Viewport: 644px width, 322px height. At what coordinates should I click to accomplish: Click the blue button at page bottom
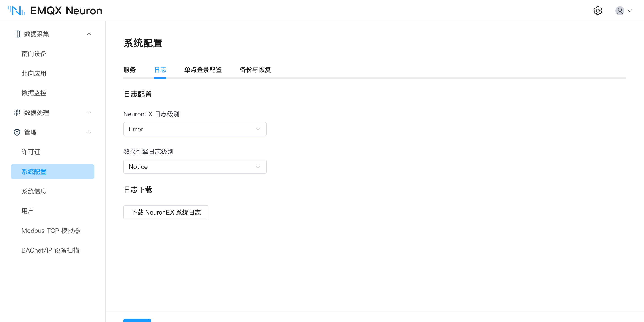137,320
